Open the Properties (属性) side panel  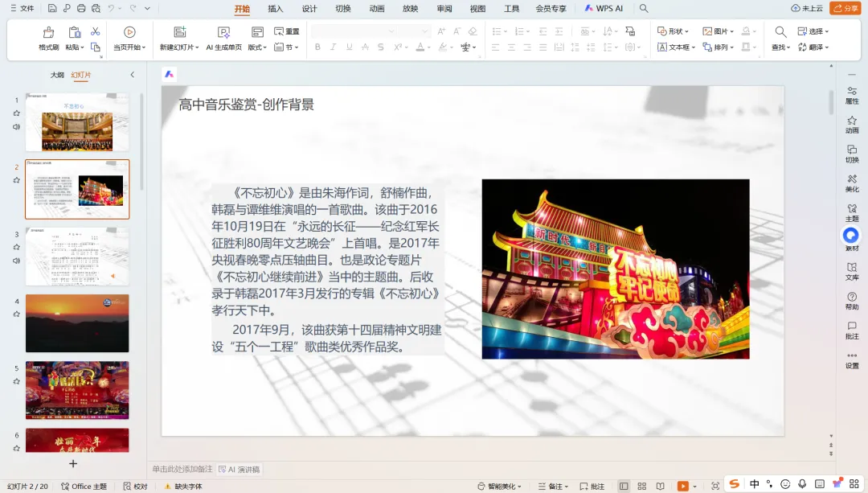(852, 95)
